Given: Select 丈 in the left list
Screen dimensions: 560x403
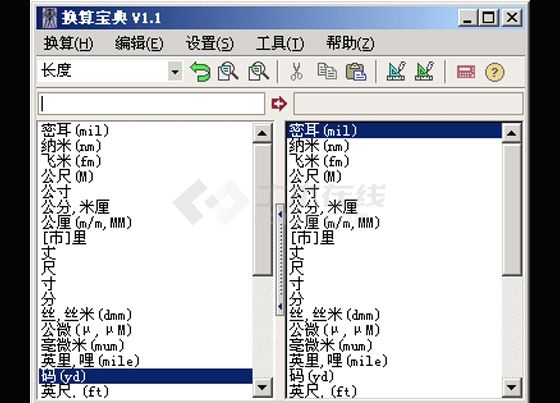Looking at the screenshot, I should [x=146, y=253].
